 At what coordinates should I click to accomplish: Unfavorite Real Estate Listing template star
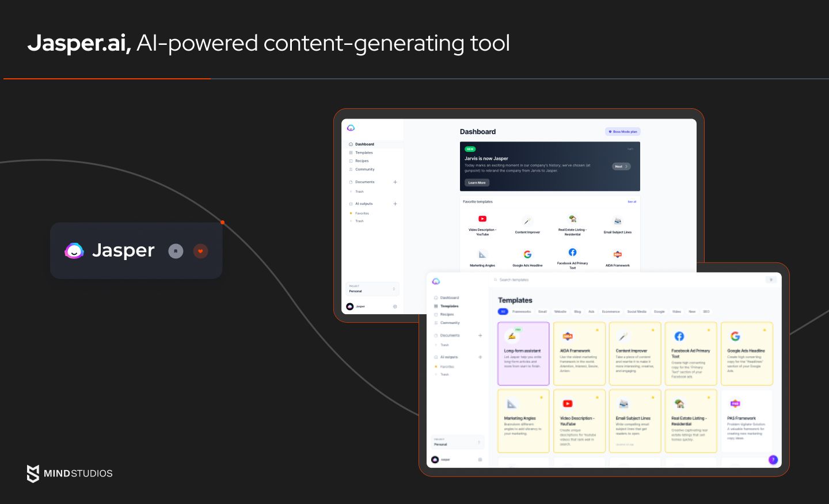(709, 398)
